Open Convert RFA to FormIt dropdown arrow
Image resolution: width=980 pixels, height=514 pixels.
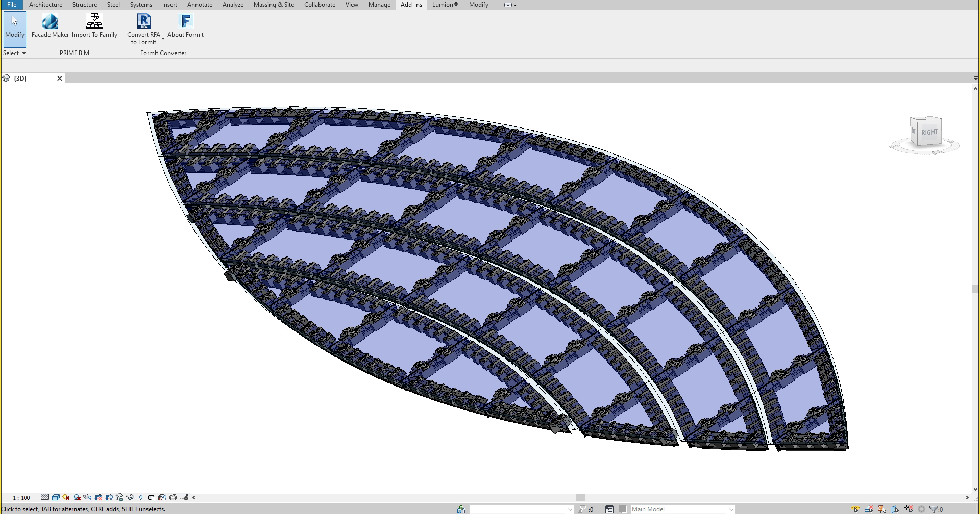(163, 39)
